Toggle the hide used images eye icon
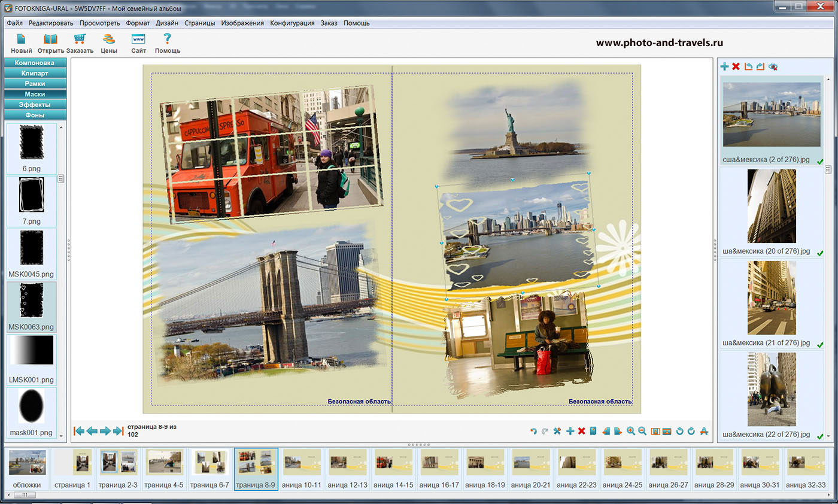Screen dimensions: 838x504 coord(773,66)
